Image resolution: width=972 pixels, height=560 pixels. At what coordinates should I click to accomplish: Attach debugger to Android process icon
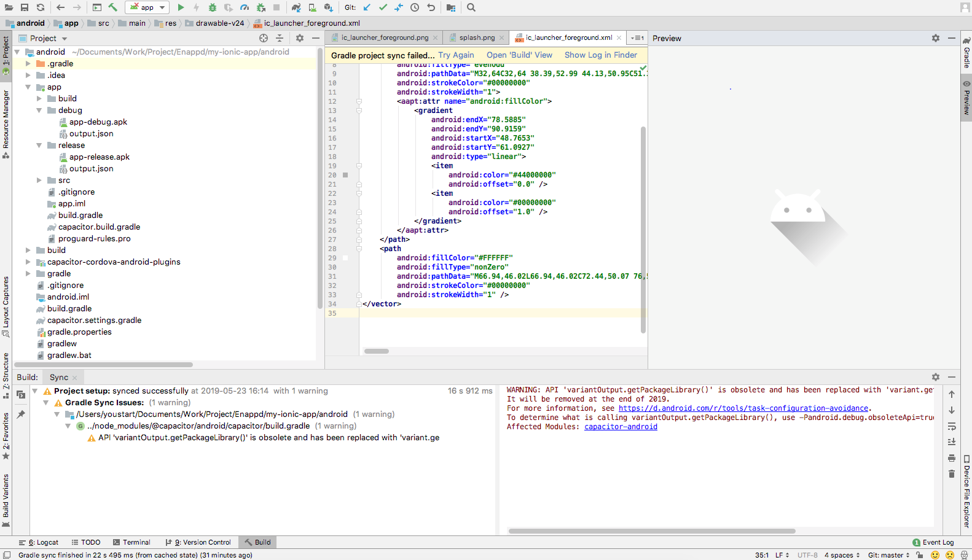261,7
